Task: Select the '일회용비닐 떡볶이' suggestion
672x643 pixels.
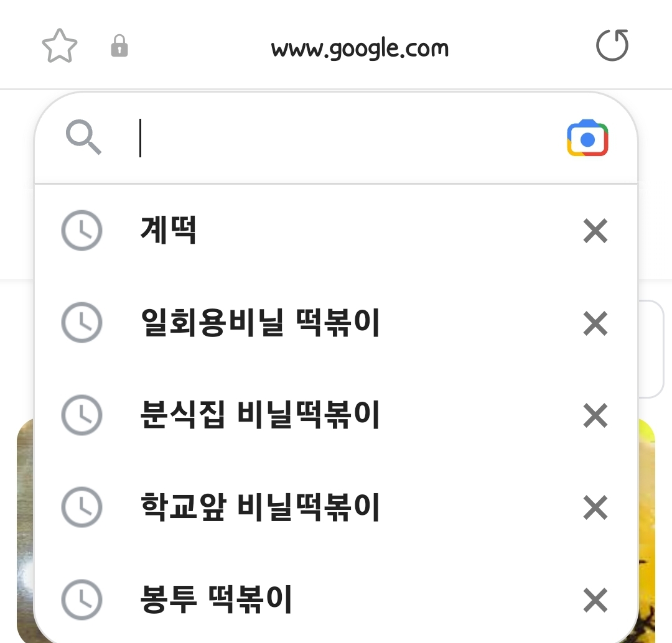Action: (260, 323)
